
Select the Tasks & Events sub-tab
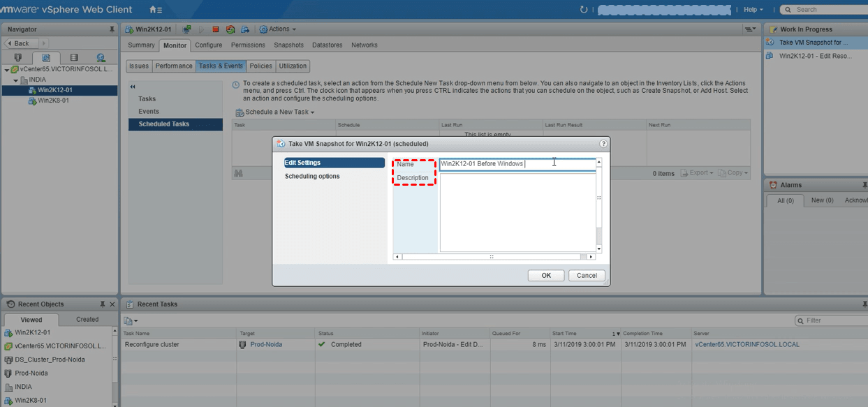(221, 66)
